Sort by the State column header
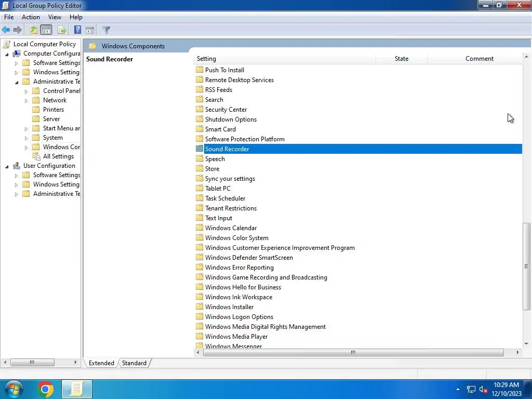 tap(402, 59)
